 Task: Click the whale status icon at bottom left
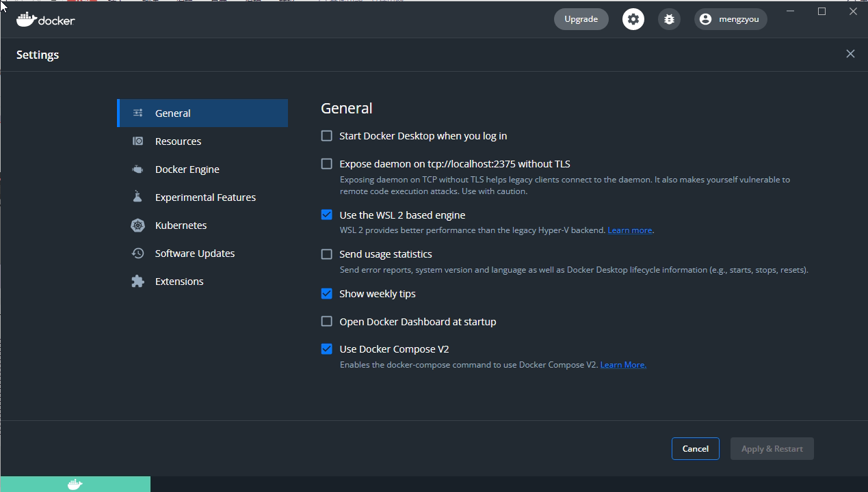(x=75, y=484)
